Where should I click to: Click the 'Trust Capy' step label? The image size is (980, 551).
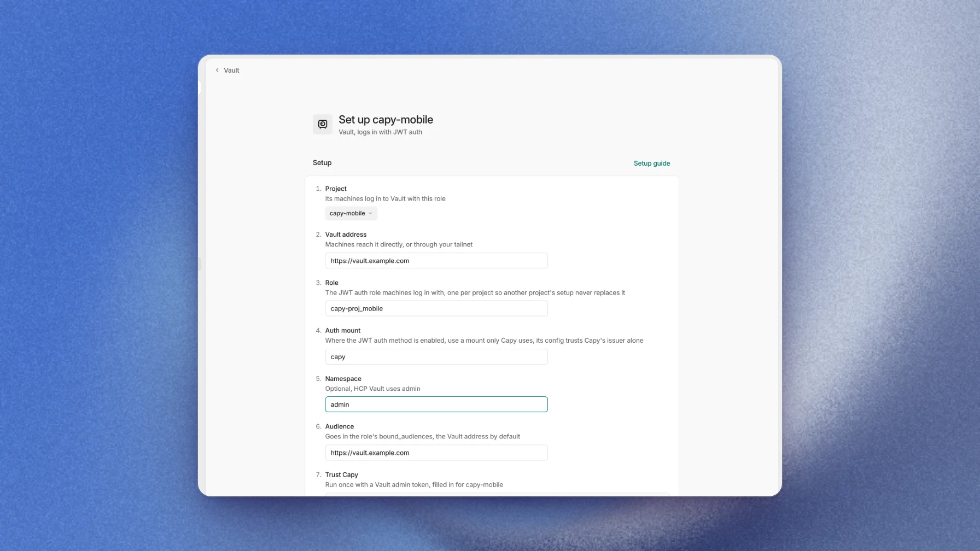[x=342, y=474]
